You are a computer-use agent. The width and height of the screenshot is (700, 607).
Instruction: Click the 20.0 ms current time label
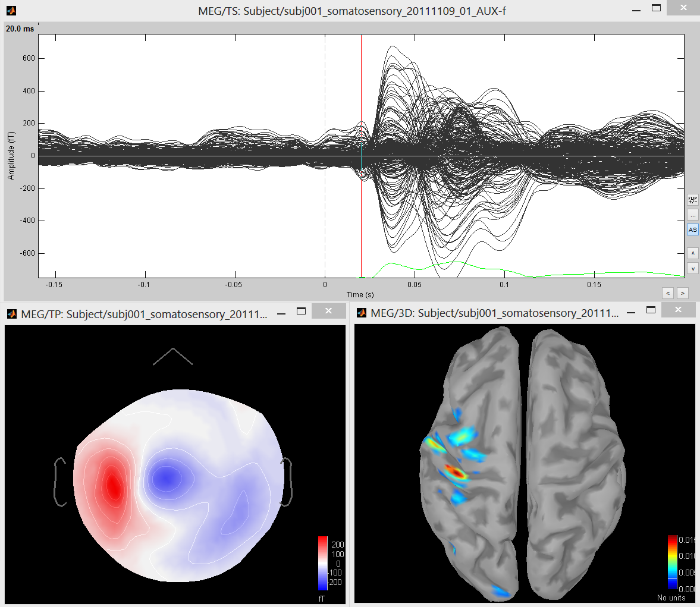(20, 29)
